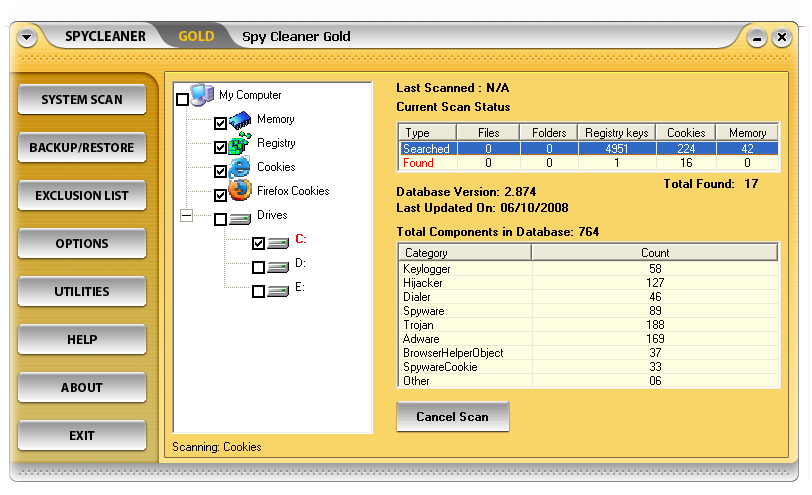Check the E: drive checkbox
Image resolution: width=812 pixels, height=495 pixels.
coord(258,291)
